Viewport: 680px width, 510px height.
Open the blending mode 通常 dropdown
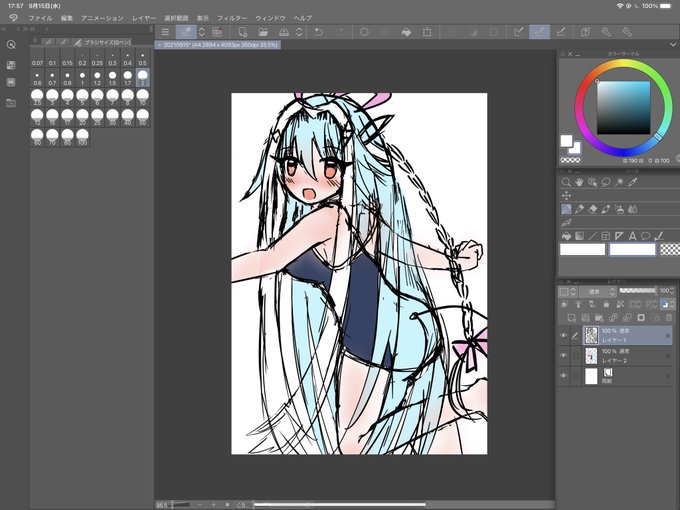[x=598, y=291]
